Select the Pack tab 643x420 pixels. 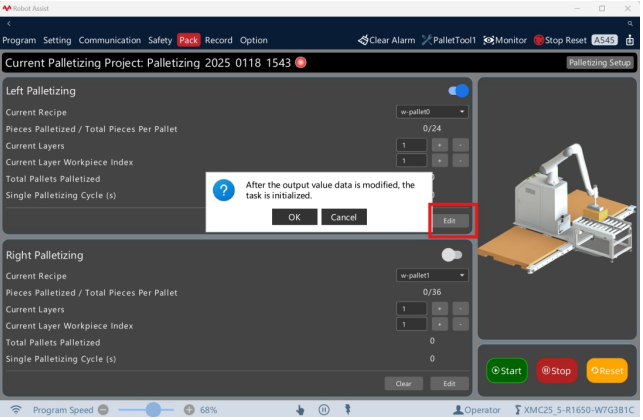coord(189,40)
